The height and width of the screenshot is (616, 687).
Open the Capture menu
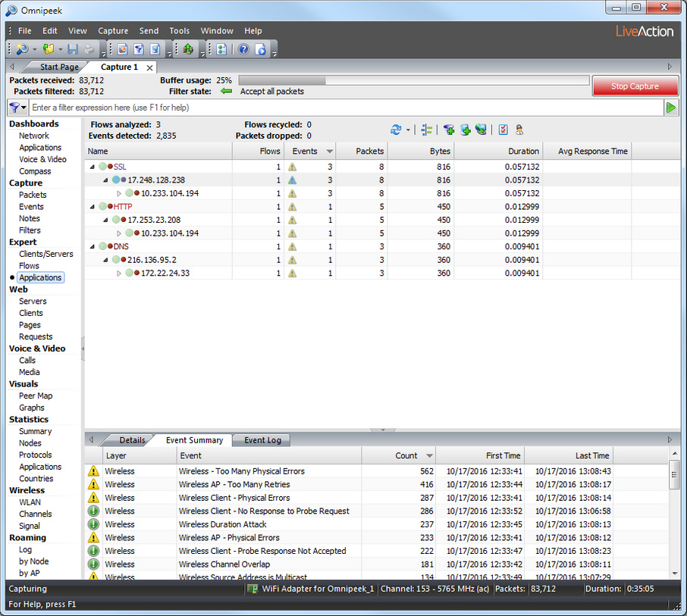[113, 30]
